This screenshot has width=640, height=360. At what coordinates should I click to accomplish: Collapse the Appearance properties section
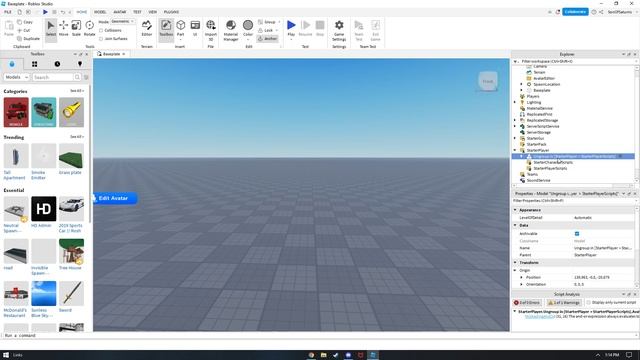click(x=515, y=210)
